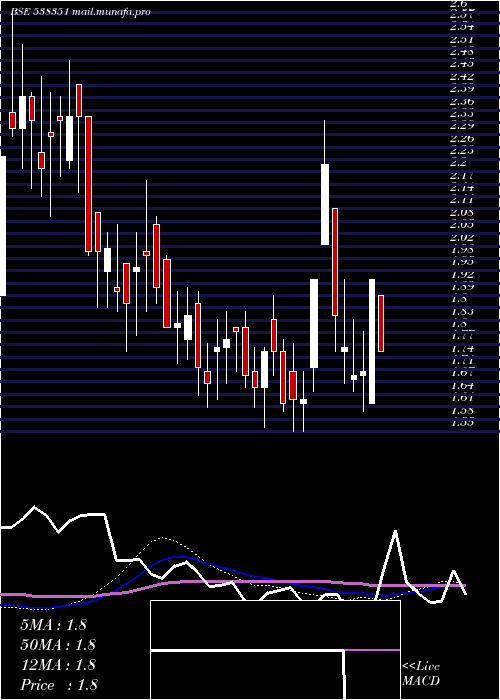
Task: Click the 2.14 price axis label
Action: click(x=461, y=188)
